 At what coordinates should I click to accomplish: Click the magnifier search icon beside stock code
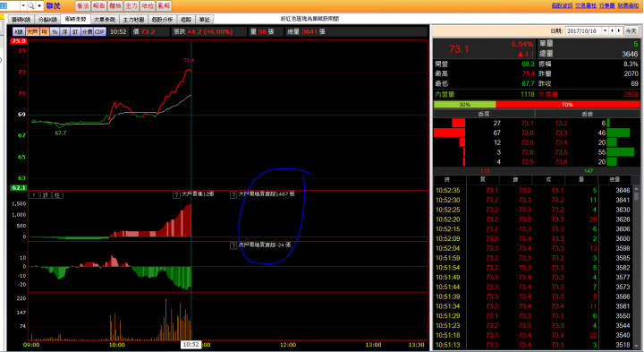30,5
